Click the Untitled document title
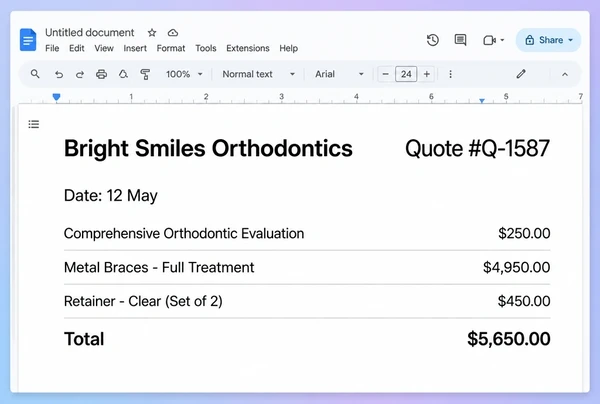Image resolution: width=600 pixels, height=404 pixels. (x=90, y=33)
